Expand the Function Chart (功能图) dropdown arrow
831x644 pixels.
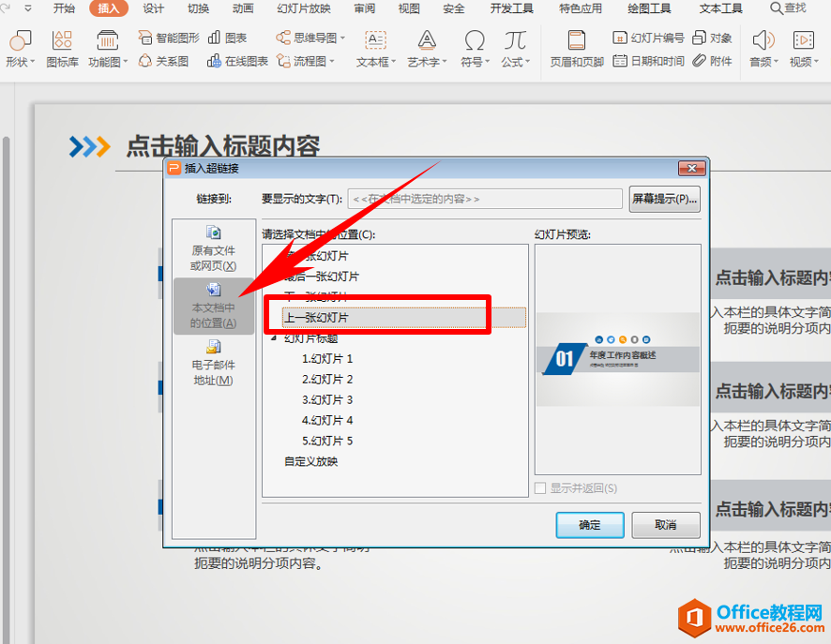pyautogui.click(x=126, y=62)
